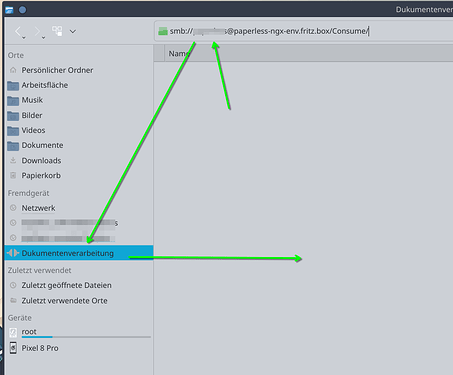This screenshot has width=453, height=375.
Task: Expand the view mode dropdown chevron
Action: coord(73,31)
